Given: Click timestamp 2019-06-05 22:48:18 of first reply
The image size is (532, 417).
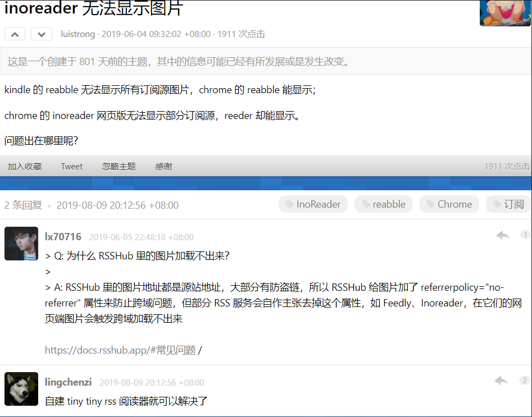Looking at the screenshot, I should [x=141, y=237].
